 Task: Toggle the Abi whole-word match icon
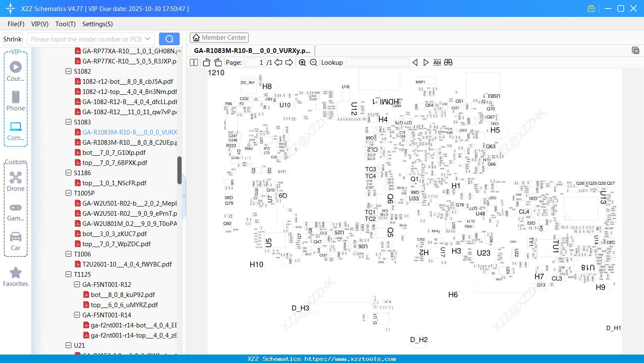pos(437,63)
